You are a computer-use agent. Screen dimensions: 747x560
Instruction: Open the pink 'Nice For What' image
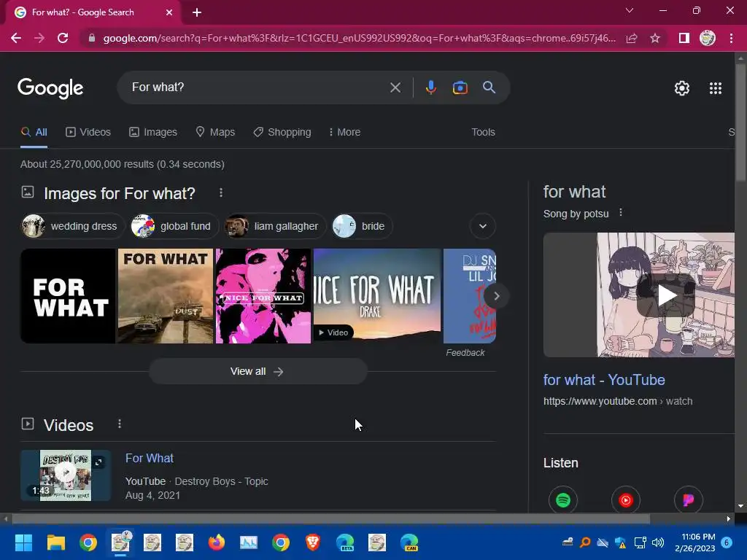263,296
